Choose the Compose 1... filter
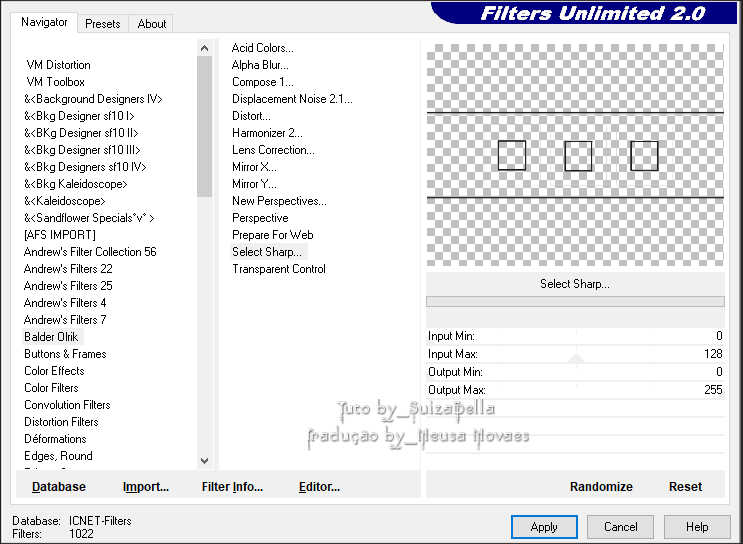This screenshot has height=544, width=743. point(263,82)
